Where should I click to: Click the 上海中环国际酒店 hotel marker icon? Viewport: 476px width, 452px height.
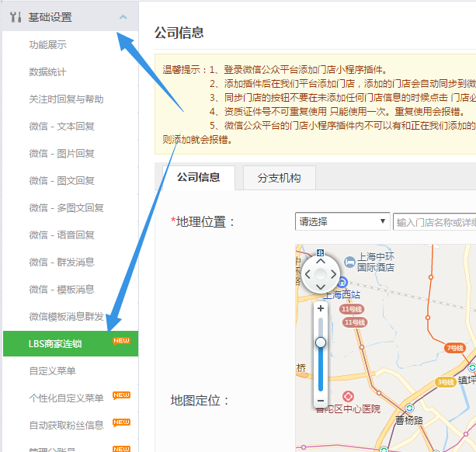(350, 259)
